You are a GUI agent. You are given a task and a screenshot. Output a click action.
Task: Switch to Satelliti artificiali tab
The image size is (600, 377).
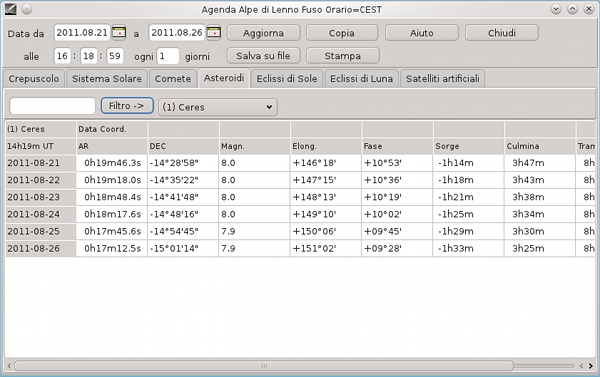coord(443,78)
